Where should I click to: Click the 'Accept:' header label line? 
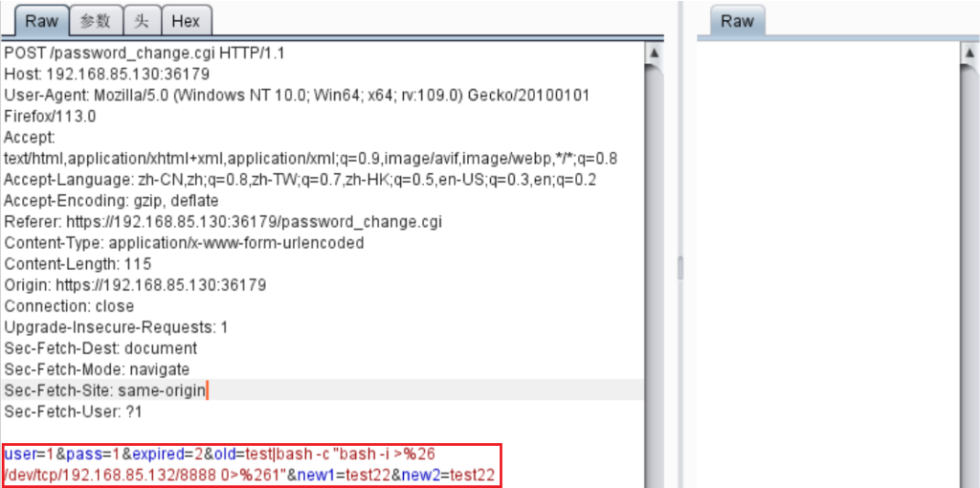[x=30, y=138]
